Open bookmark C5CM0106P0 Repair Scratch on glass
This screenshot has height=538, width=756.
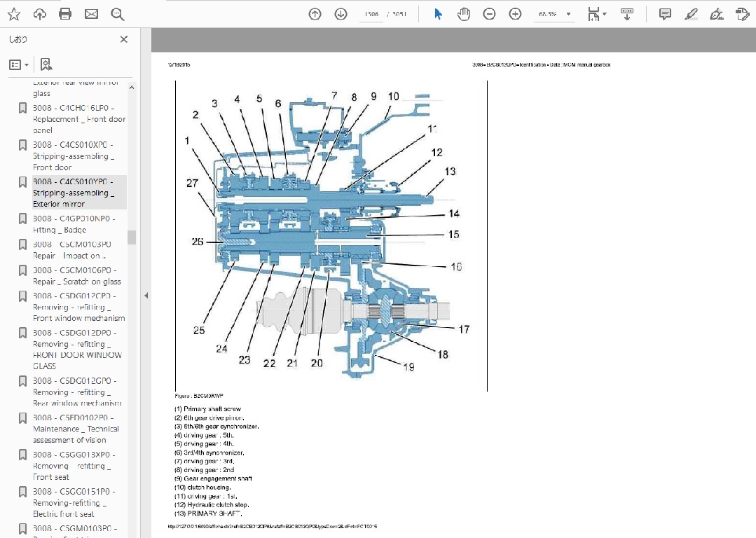[x=76, y=276]
